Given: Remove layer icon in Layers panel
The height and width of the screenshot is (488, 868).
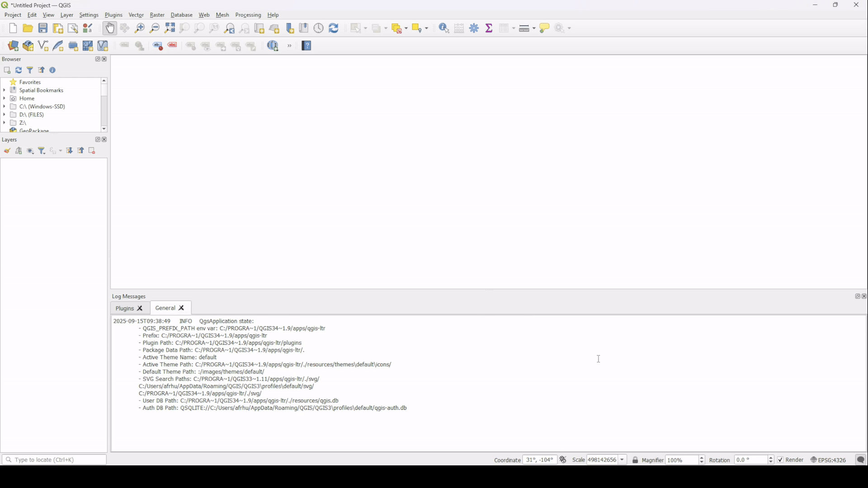Looking at the screenshot, I should click(x=92, y=151).
